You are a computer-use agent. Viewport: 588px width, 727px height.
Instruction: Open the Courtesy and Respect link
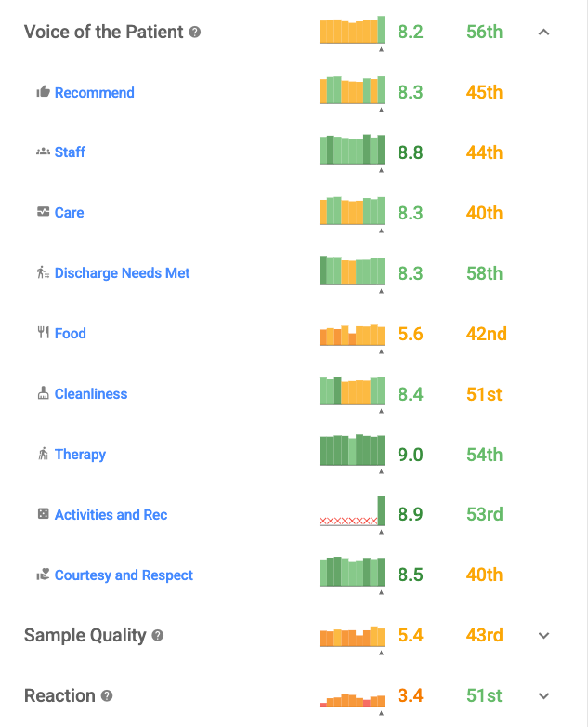124,575
